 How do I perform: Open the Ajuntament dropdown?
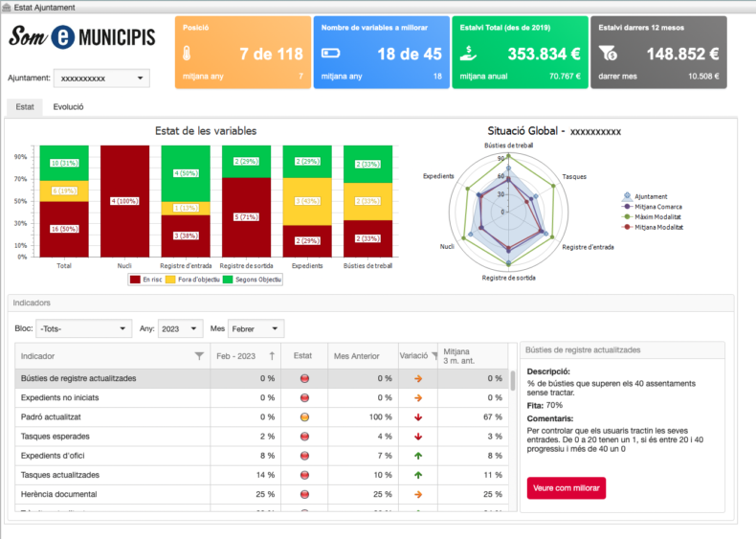click(x=101, y=79)
